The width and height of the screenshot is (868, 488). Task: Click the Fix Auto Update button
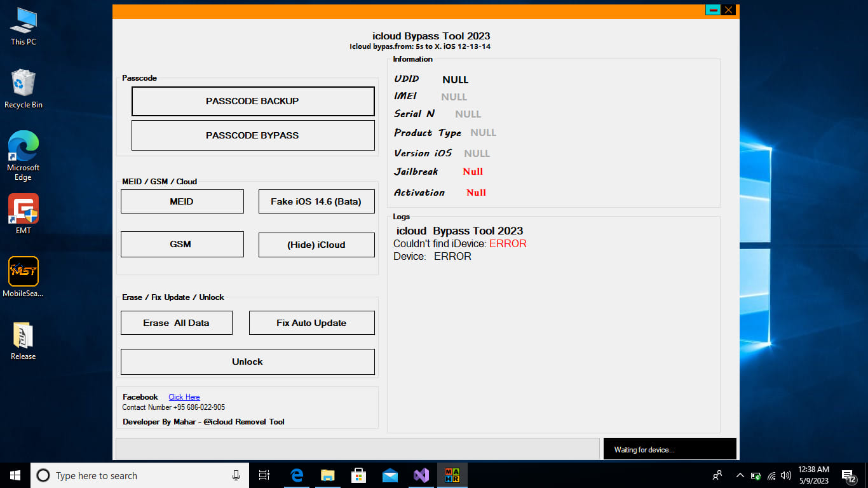[x=312, y=323]
